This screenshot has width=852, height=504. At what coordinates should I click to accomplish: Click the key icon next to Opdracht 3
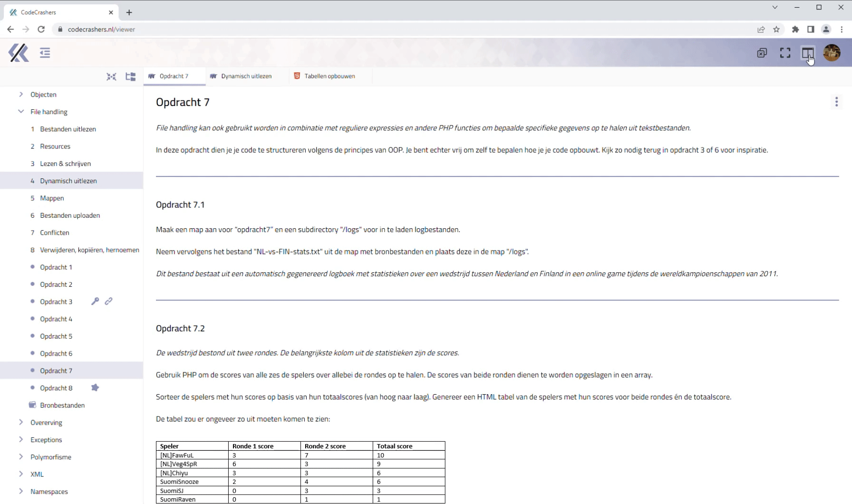(x=95, y=301)
